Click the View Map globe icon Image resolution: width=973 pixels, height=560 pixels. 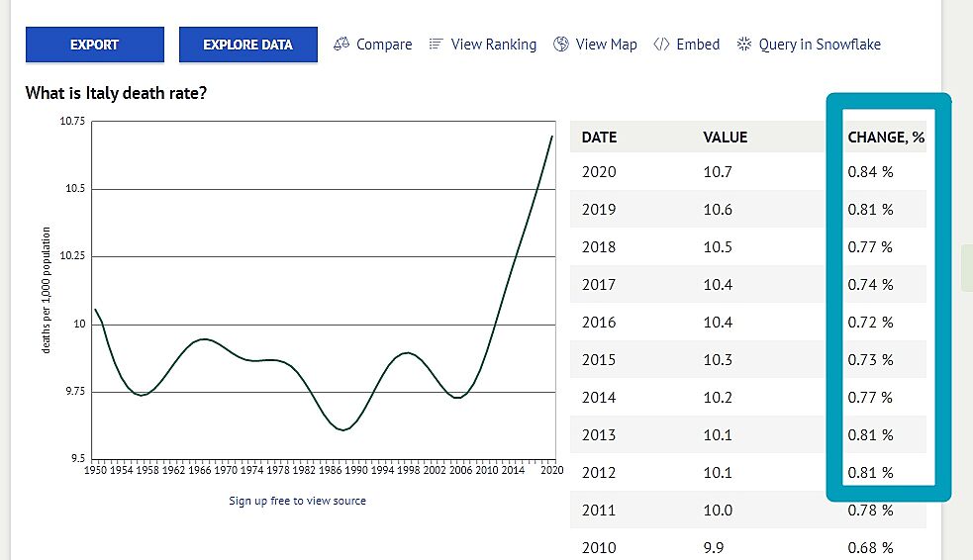561,45
